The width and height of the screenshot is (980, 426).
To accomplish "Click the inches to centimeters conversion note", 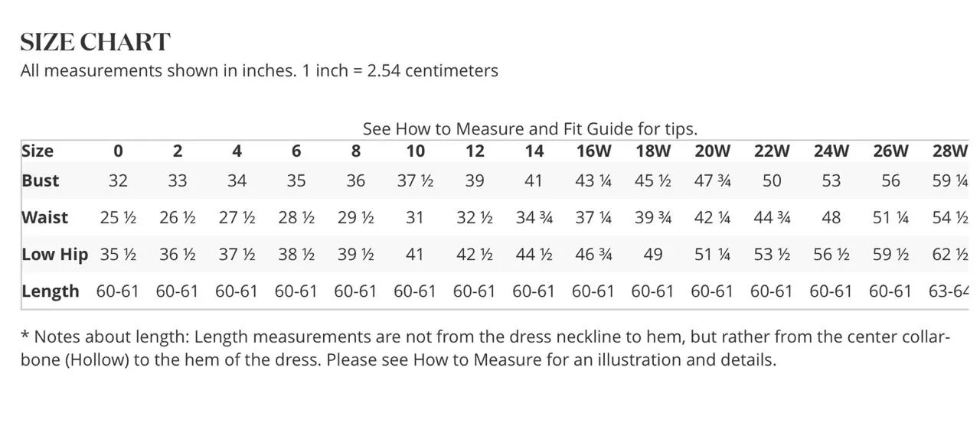I will click(x=260, y=70).
